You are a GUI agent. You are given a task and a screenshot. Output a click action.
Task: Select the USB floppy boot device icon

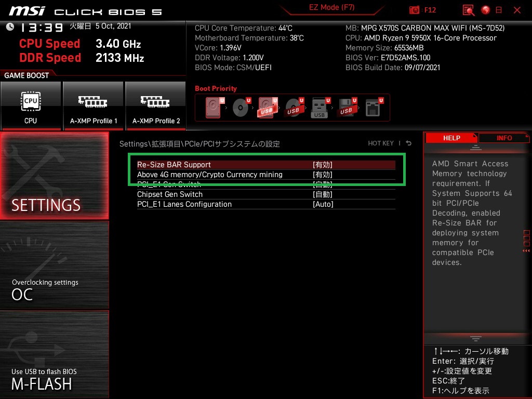347,108
